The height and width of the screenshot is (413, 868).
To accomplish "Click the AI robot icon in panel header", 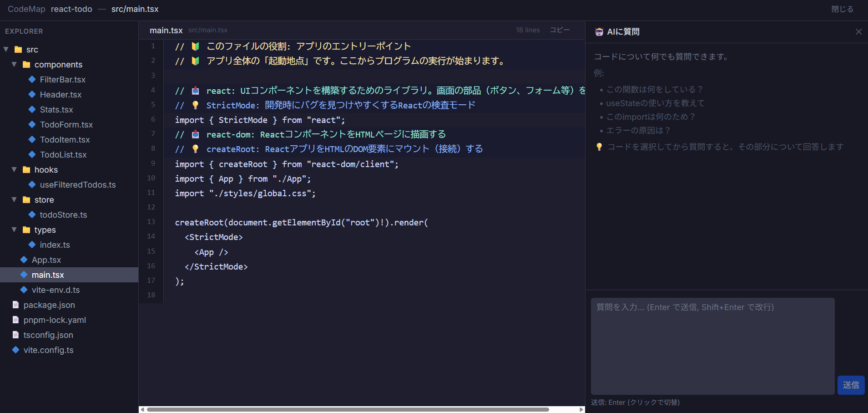I will 599,31.
